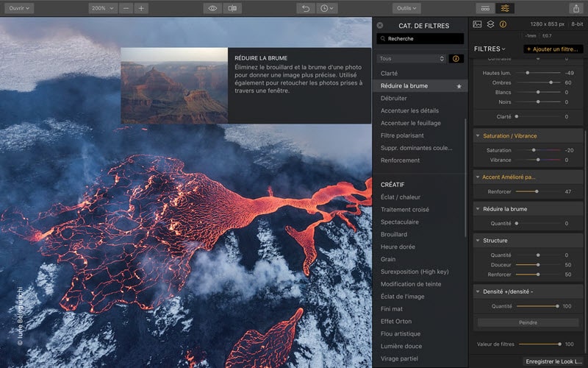The height and width of the screenshot is (368, 588).
Task: Click Enregistrer le Look button
Action: point(553,361)
